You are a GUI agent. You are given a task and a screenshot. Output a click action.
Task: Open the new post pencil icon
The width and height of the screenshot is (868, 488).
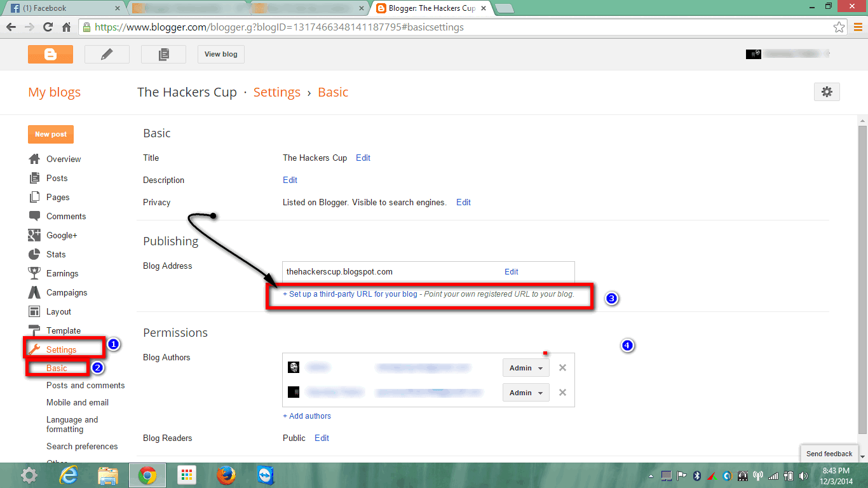(x=107, y=55)
